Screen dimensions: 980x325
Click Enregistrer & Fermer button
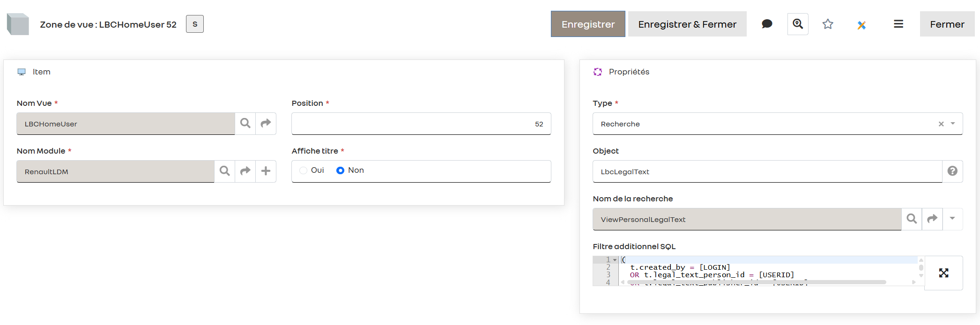pos(687,24)
